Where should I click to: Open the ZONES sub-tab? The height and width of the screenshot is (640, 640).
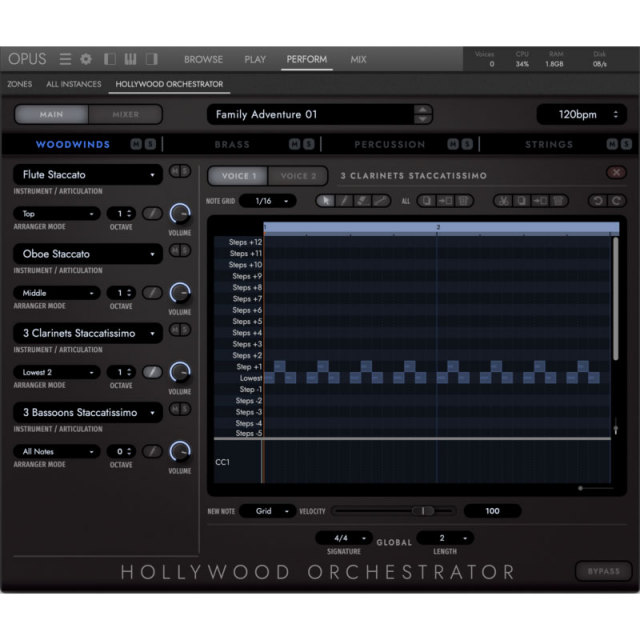click(x=20, y=84)
